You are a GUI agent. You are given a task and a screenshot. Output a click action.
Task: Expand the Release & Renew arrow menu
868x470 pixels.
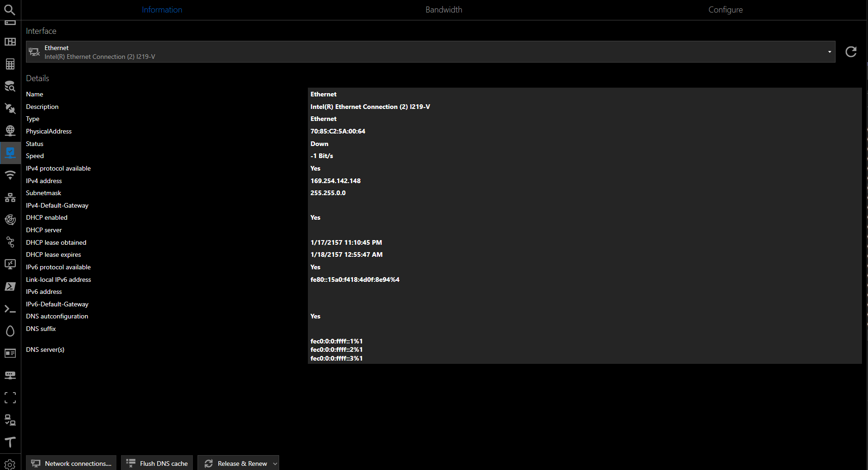(x=275, y=464)
